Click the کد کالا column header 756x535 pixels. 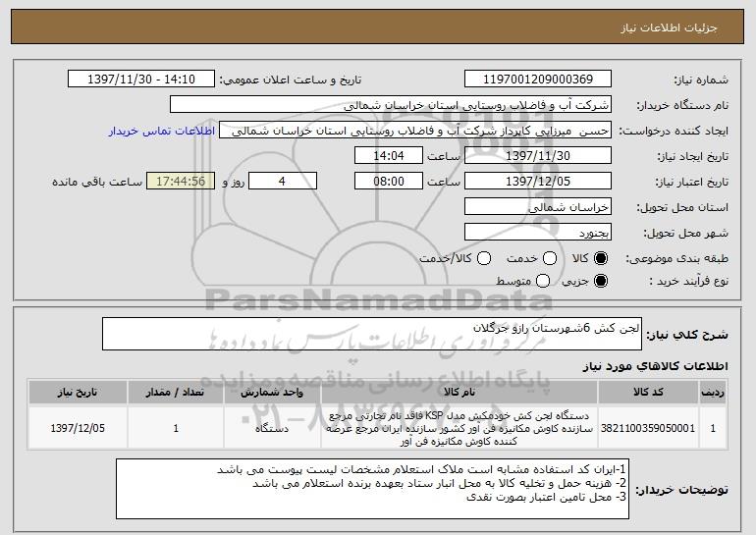648,393
